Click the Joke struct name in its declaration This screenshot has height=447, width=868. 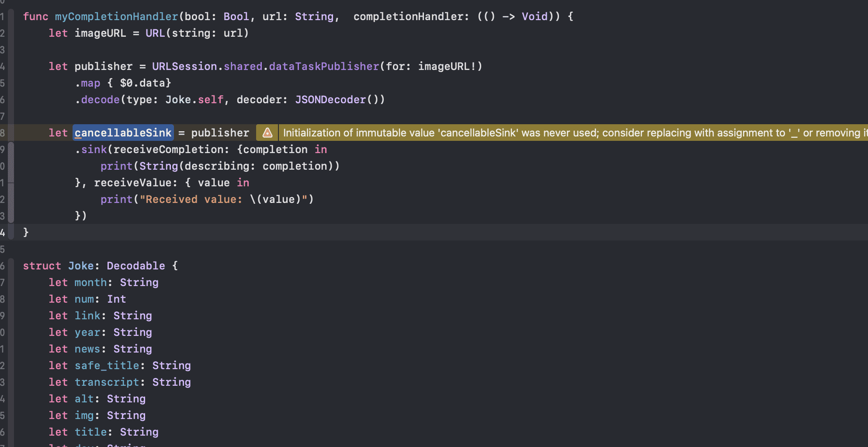pos(81,266)
